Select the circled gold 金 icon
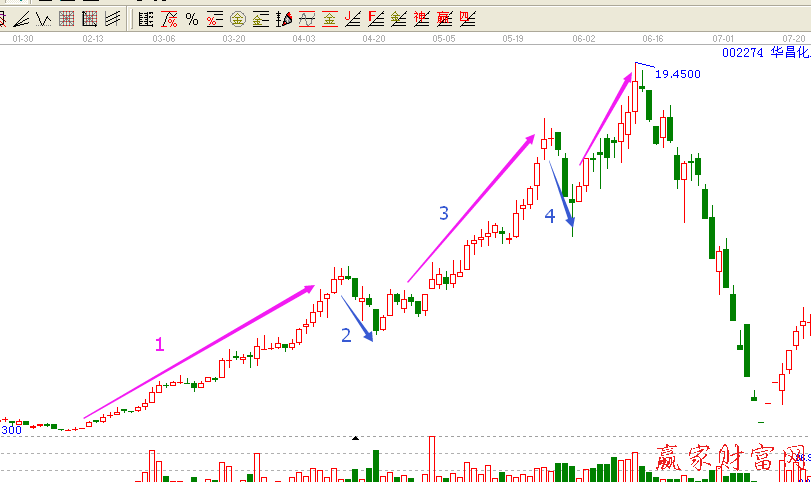Screen dimensions: 811x482 (237, 18)
